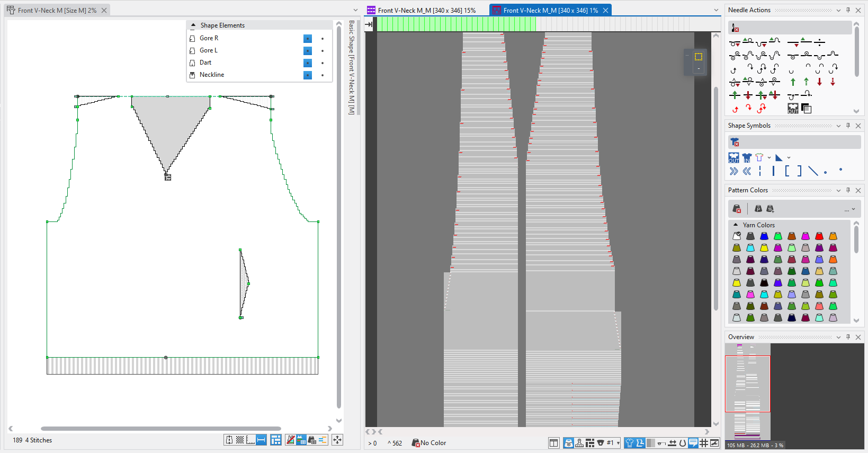This screenshot has height=453, width=868.
Task: Switch to Front V-Neck M [Size M] tab
Action: pyautogui.click(x=57, y=10)
